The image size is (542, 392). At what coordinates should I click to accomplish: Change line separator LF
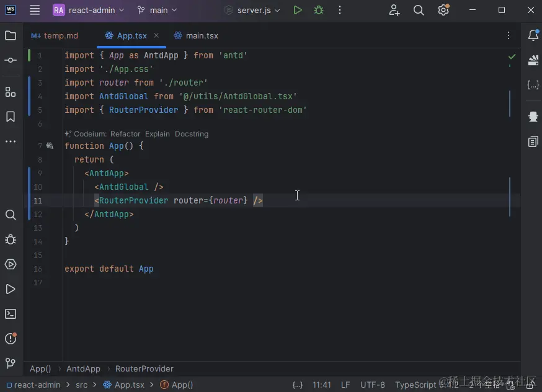tap(345, 385)
